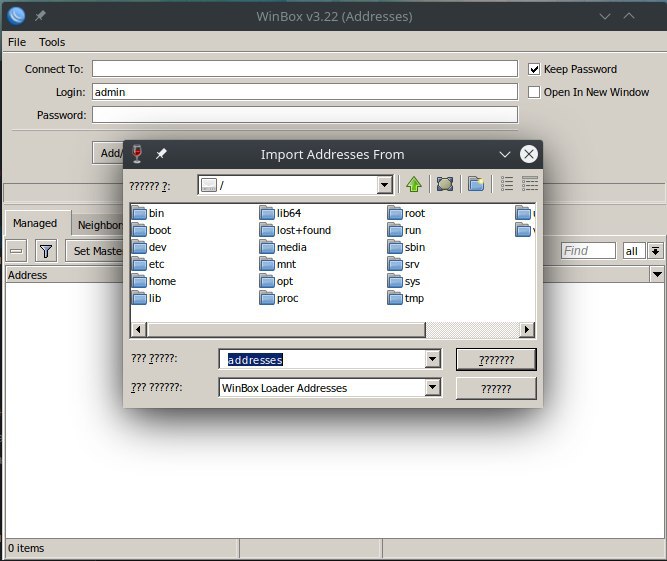Focus the Login field containing admin
This screenshot has width=667, height=561.
point(305,91)
